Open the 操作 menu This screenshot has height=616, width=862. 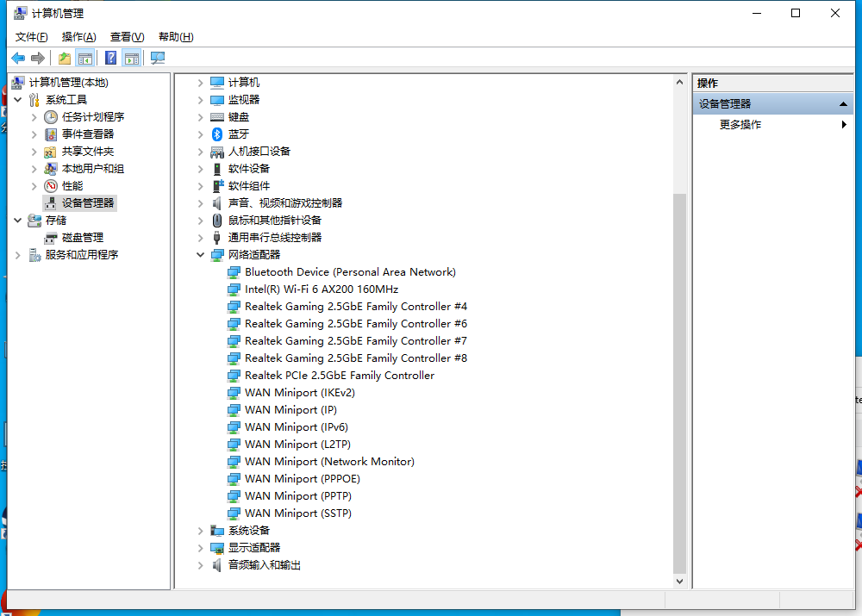78,36
